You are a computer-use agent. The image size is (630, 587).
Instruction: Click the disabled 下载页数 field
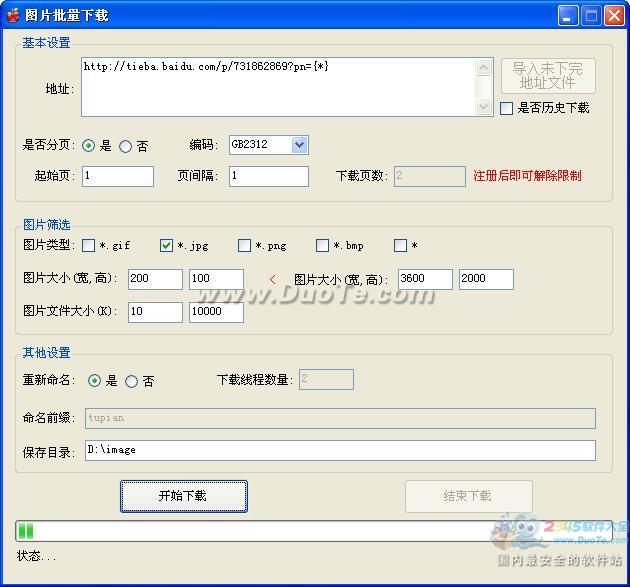click(430, 176)
